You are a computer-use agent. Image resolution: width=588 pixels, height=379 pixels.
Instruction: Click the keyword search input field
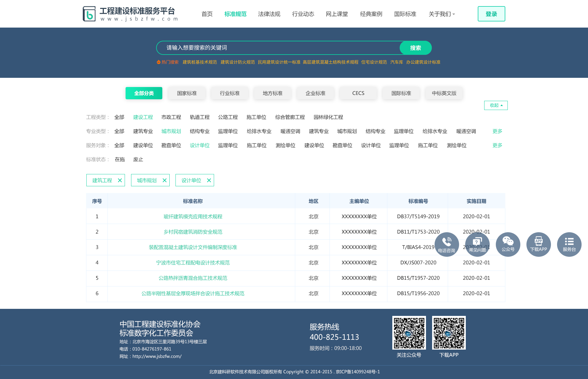point(276,48)
